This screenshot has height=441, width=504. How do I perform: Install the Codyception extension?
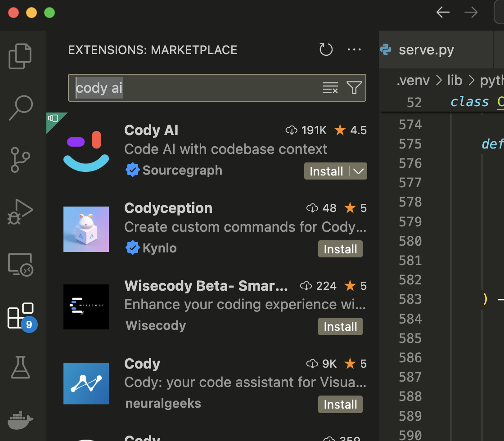click(x=340, y=249)
